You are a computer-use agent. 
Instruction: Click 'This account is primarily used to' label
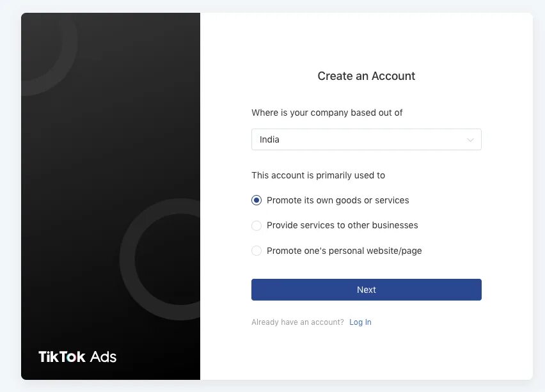coord(318,175)
